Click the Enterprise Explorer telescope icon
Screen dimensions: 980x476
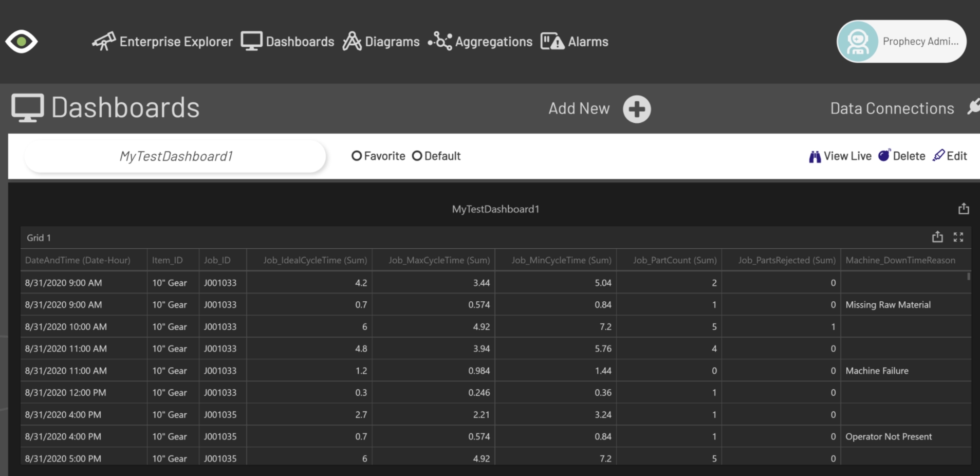104,41
